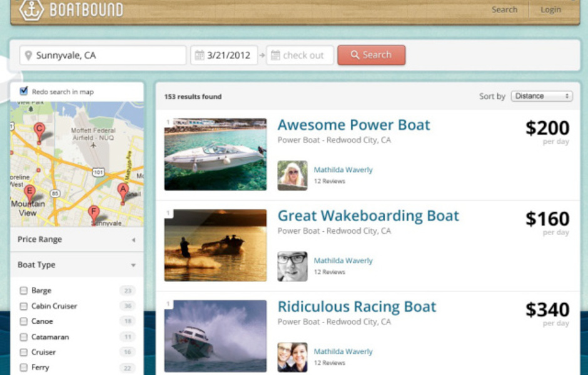
Task: Check the Ferry boat type
Action: 24,367
